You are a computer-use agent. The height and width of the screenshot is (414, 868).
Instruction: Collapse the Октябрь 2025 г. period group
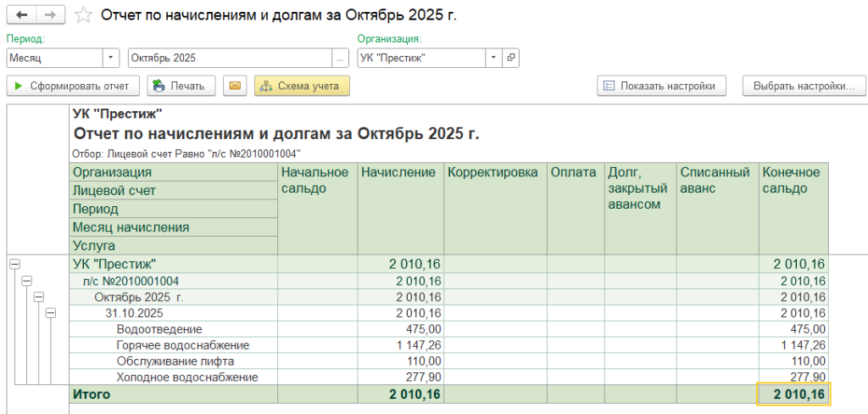coord(38,297)
